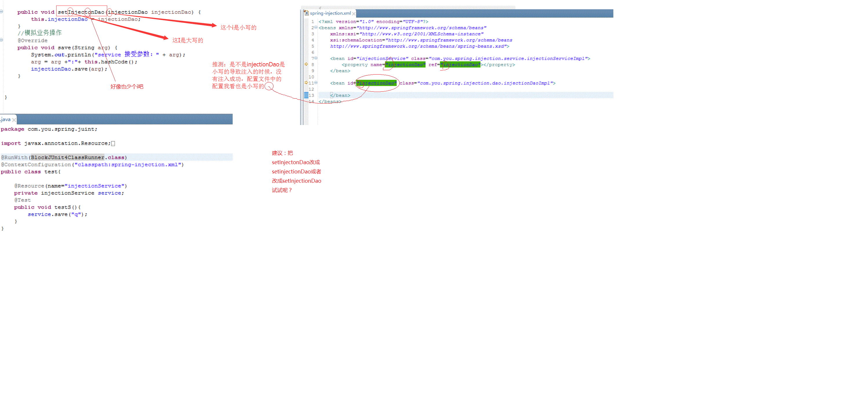868x402 pixels.
Task: Click the //模拟业务操作 comment
Action: coord(39,33)
